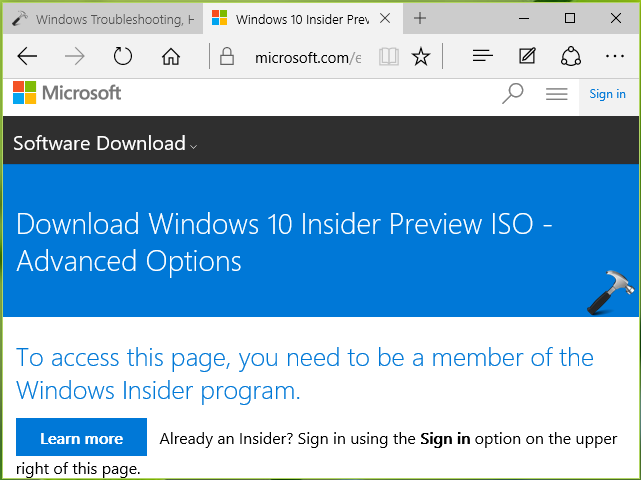Click 'To access this page' message text
Screen dimensions: 641x480
[305, 374]
